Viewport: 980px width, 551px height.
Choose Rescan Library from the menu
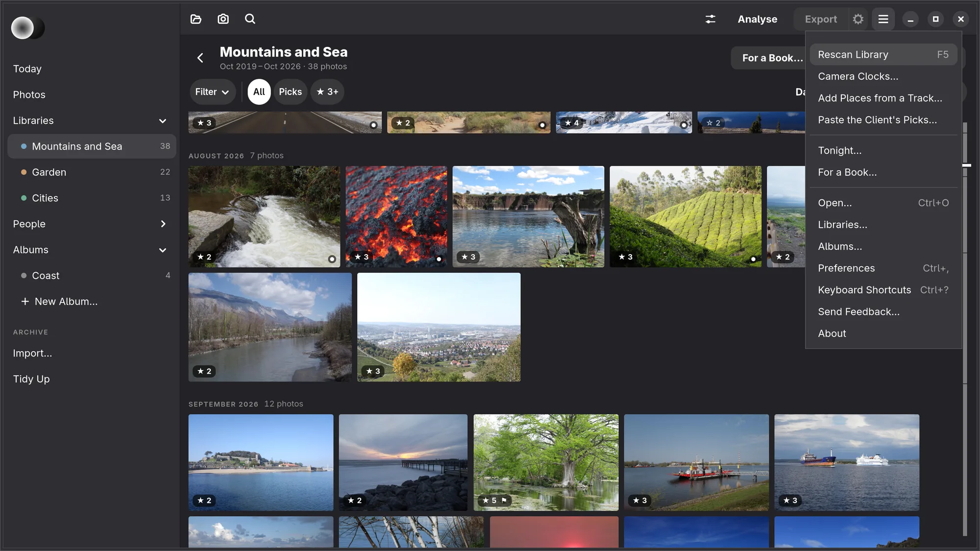click(883, 55)
